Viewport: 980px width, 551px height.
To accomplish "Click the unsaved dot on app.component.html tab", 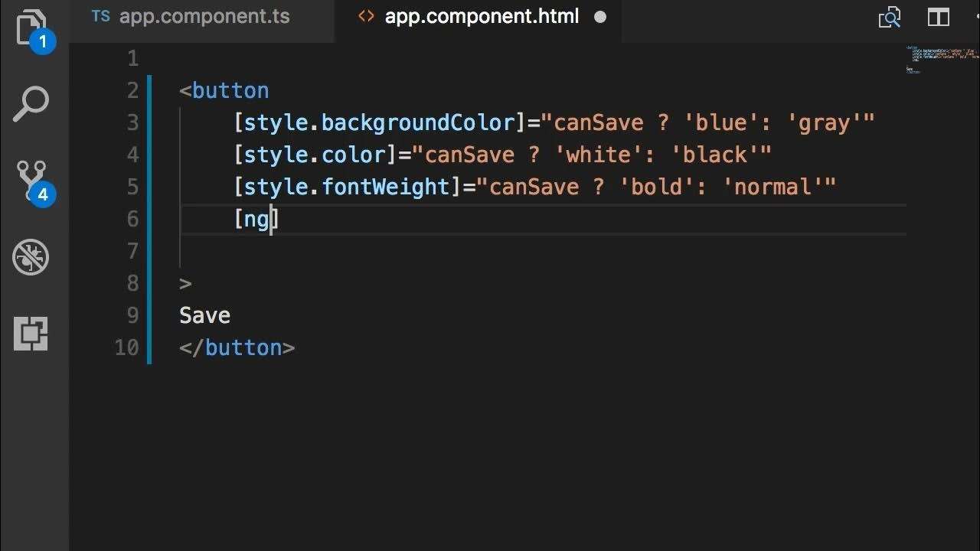I will [x=600, y=17].
